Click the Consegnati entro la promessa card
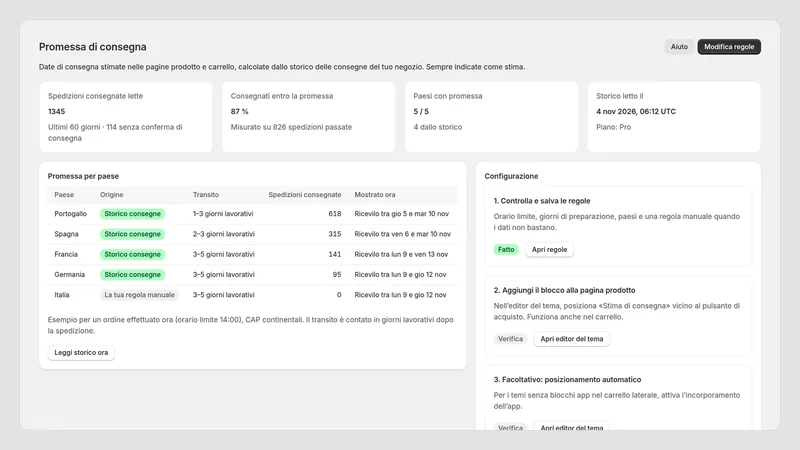Image resolution: width=800 pixels, height=450 pixels. coord(308,117)
